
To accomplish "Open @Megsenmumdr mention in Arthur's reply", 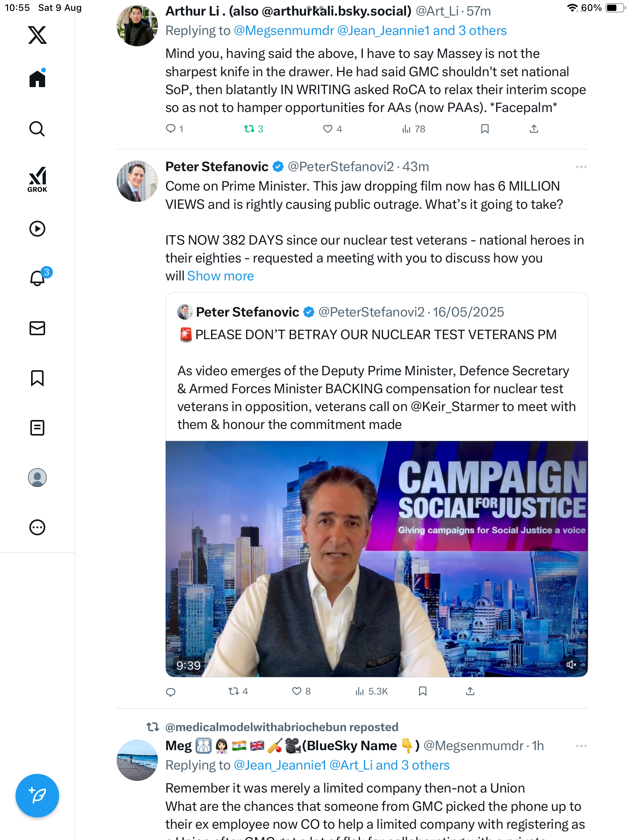I will pos(283,31).
